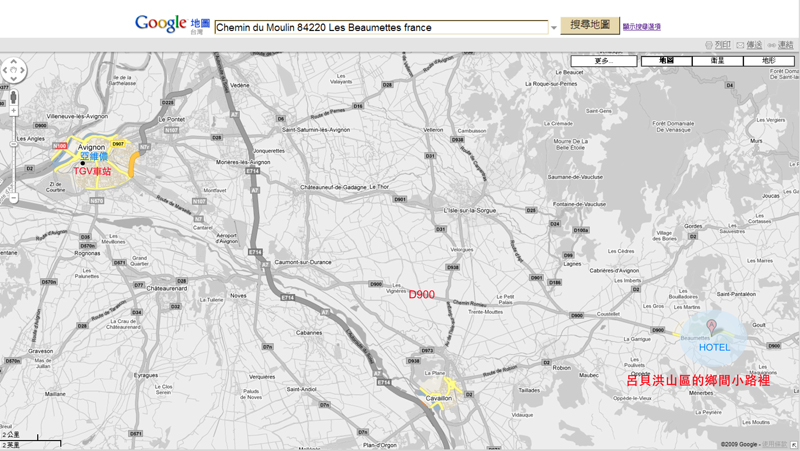Click the Cavaillon town label
The width and height of the screenshot is (800, 451).
click(438, 398)
